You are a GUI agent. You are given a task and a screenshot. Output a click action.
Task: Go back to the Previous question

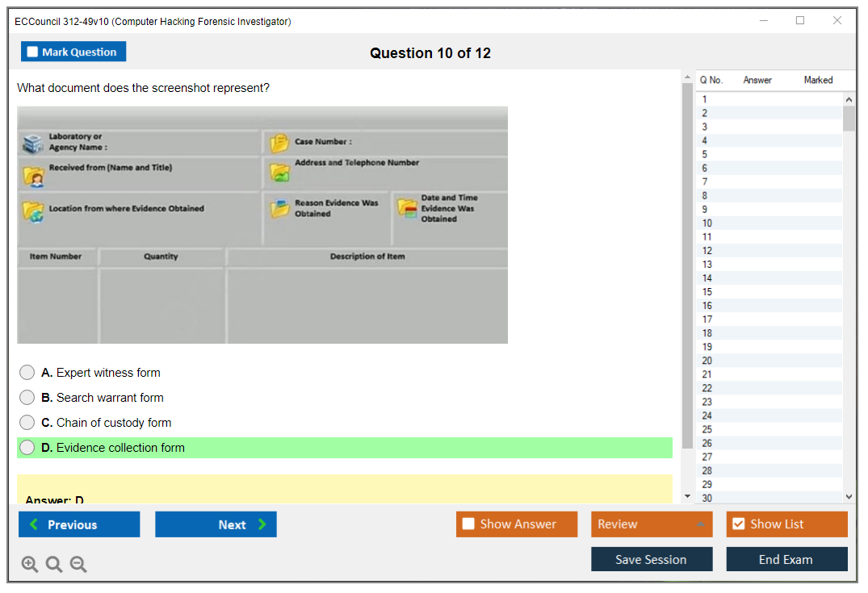pos(79,524)
